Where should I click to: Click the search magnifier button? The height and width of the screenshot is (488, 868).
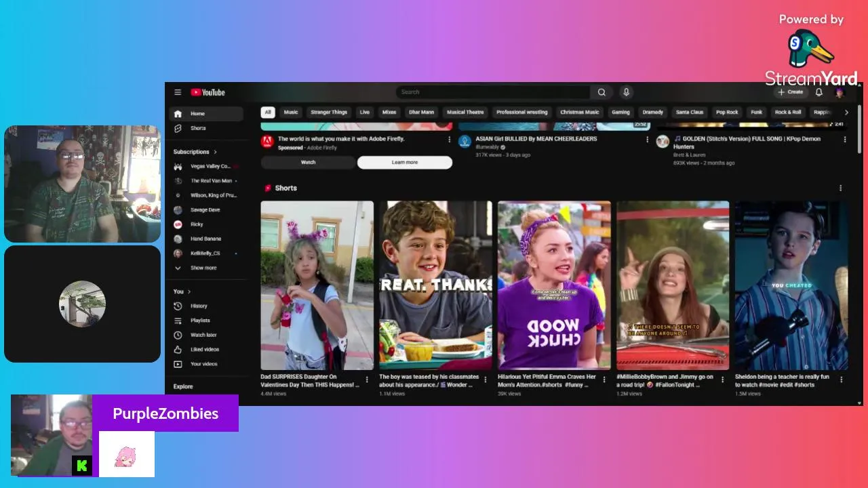pyautogui.click(x=601, y=92)
